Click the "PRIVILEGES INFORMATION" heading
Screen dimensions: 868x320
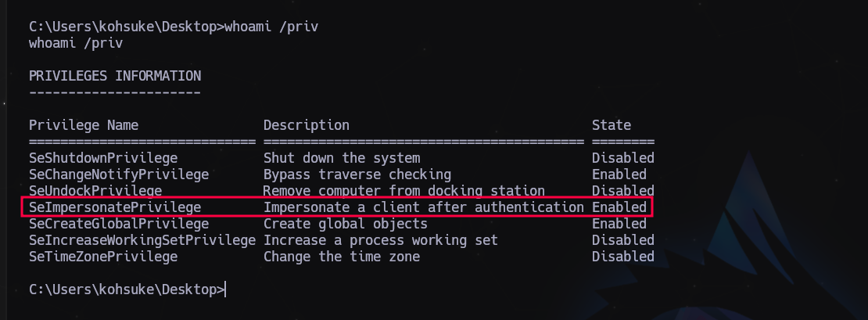pos(115,76)
